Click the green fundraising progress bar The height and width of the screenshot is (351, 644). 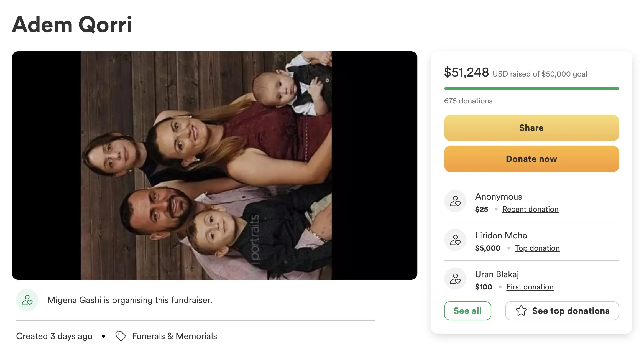(531, 88)
